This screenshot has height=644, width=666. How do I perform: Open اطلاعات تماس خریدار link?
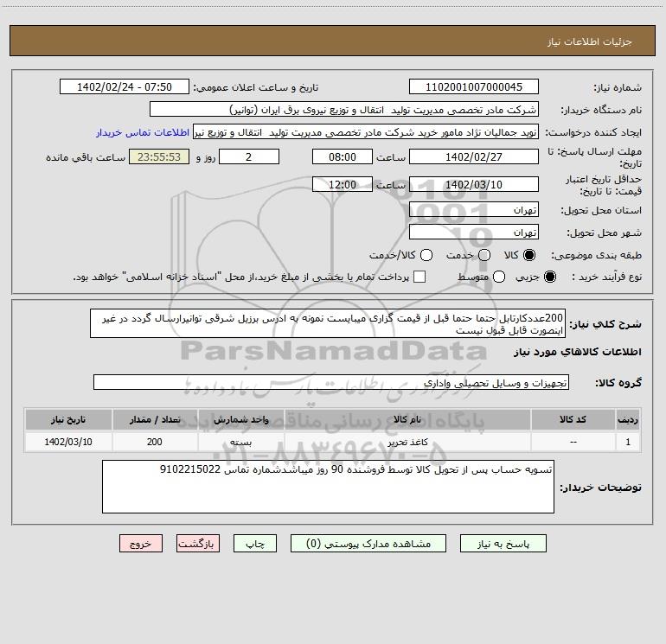pos(143,132)
